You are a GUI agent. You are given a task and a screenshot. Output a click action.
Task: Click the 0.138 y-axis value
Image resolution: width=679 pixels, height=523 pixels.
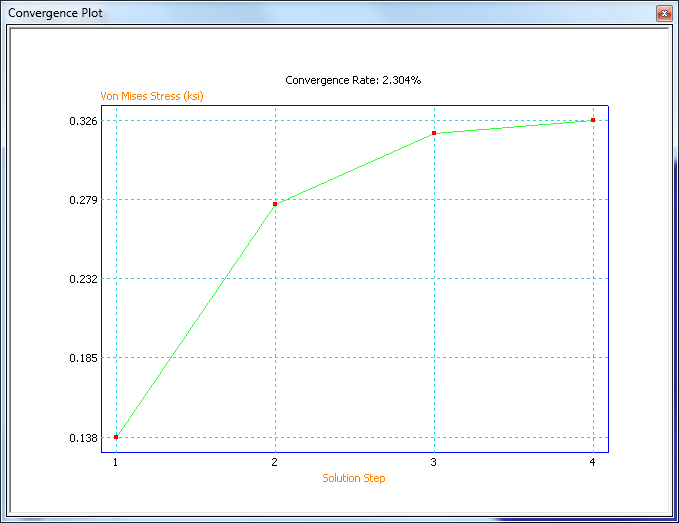pos(84,438)
